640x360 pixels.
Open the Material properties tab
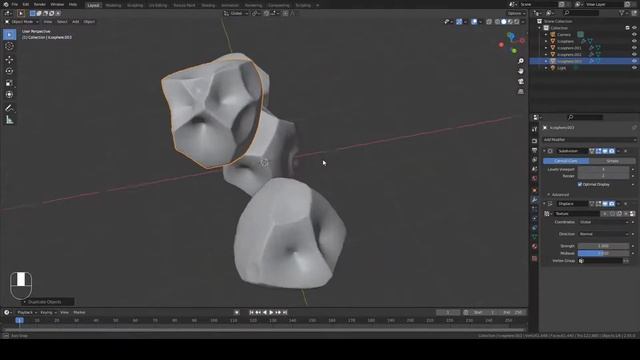(534, 247)
